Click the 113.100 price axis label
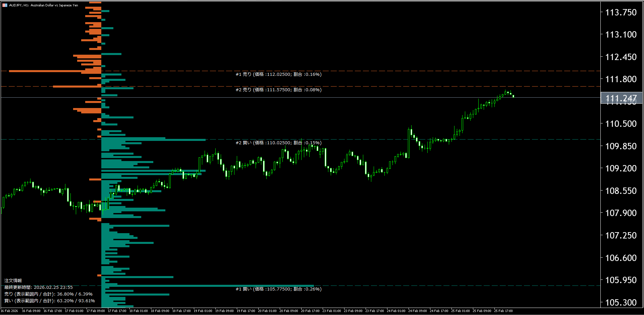The width and height of the screenshot is (644, 315). tap(621, 35)
